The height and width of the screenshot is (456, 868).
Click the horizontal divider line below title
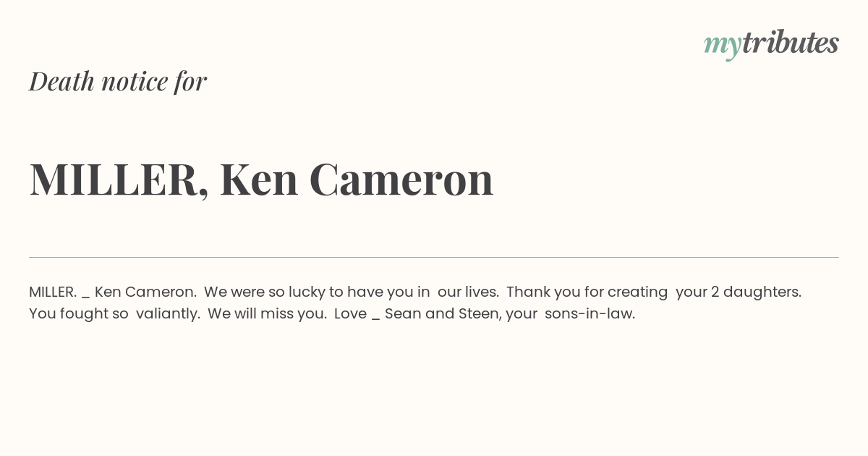pos(434,257)
